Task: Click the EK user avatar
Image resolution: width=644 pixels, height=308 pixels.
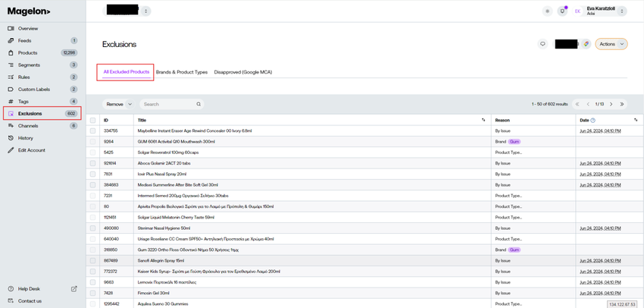Action: [577, 11]
